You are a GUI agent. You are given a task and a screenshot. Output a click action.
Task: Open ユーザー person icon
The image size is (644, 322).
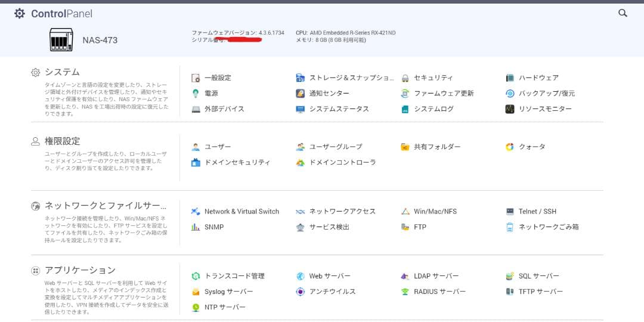196,147
